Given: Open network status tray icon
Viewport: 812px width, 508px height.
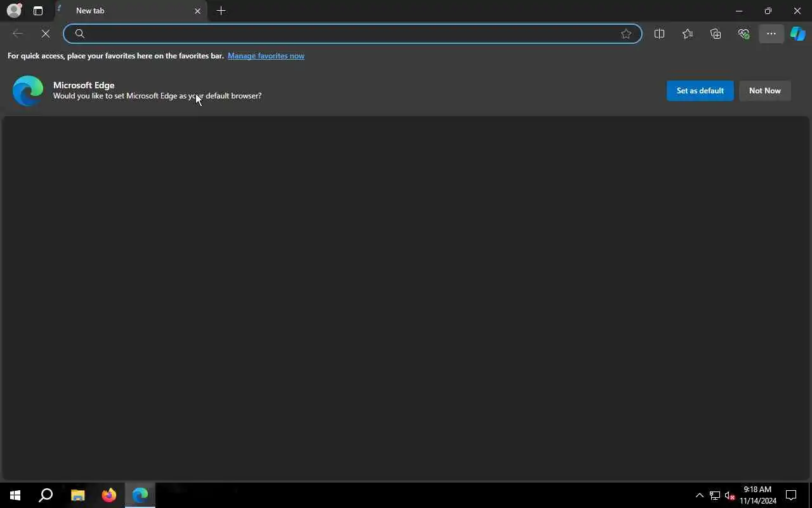Looking at the screenshot, I should click(715, 496).
